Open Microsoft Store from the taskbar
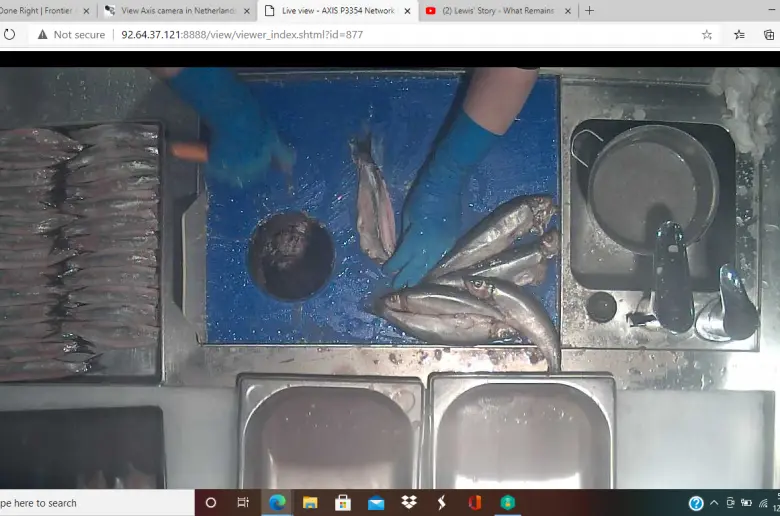The image size is (780, 516). (x=343, y=503)
